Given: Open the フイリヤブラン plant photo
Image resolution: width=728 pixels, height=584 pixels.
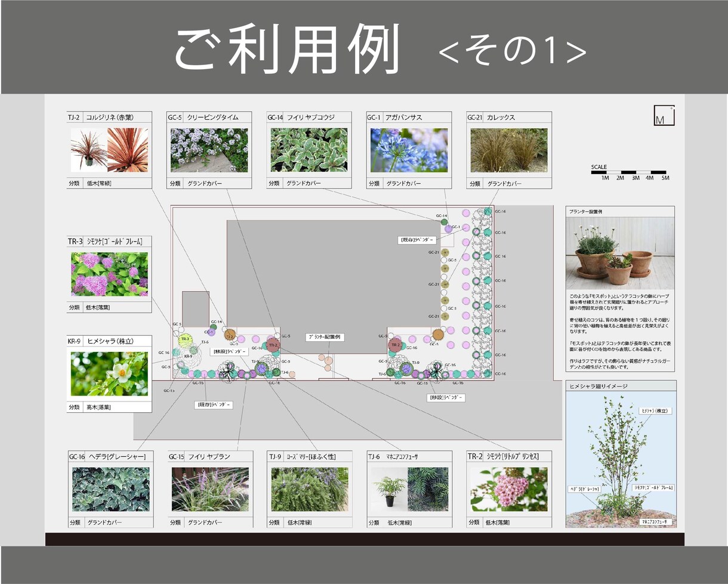Looking at the screenshot, I should click(x=210, y=489).
